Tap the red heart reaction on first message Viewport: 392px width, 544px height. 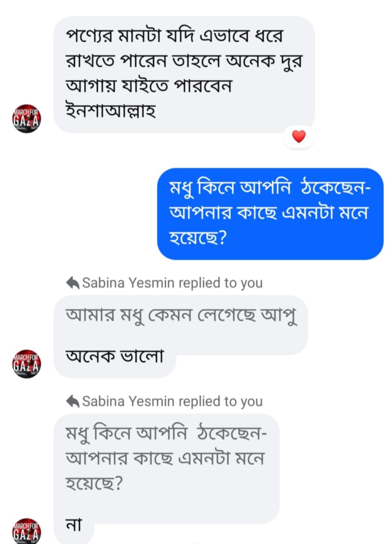(x=299, y=137)
